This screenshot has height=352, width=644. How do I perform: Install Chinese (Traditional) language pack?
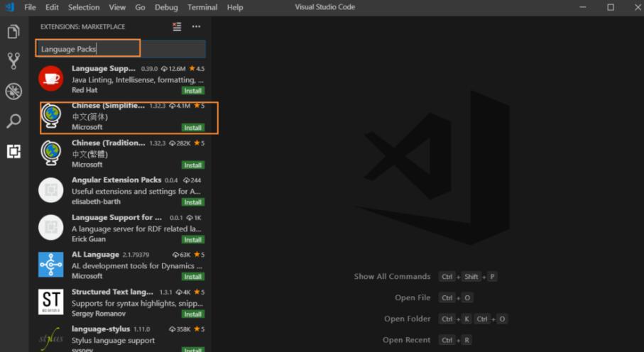pos(192,165)
